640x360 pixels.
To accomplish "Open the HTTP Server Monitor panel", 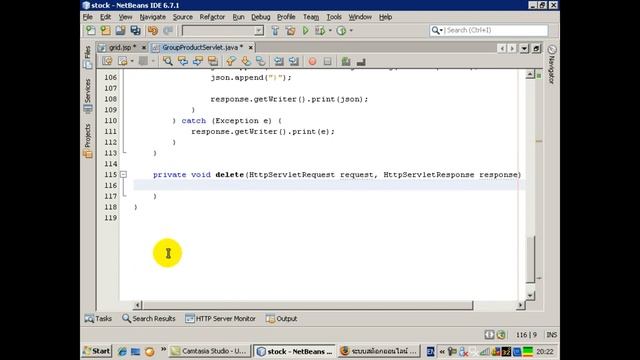I will point(220,318).
